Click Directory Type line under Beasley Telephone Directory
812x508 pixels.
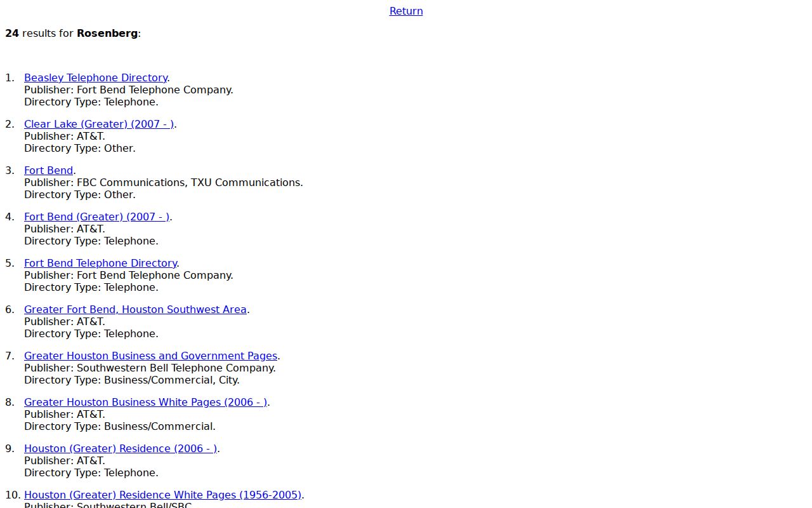91,102
